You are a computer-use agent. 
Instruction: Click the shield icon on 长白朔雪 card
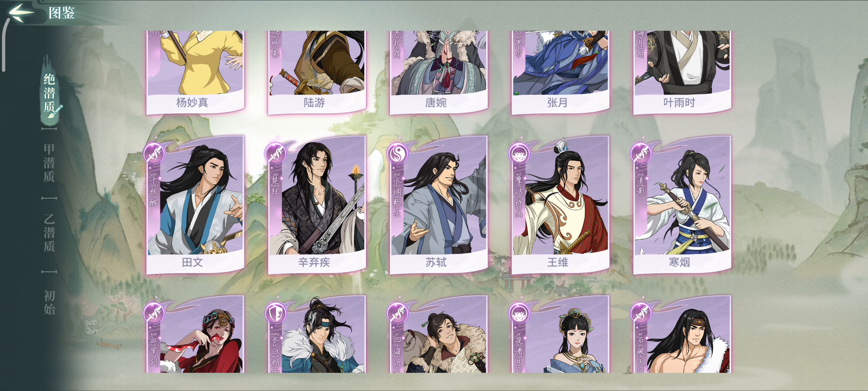click(276, 313)
